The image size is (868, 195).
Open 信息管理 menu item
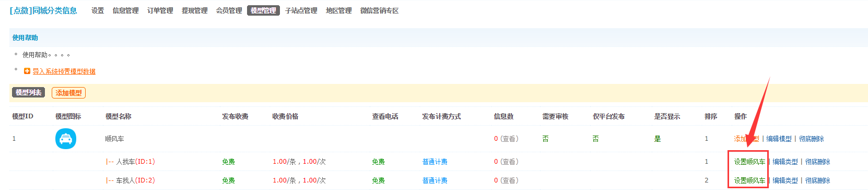pyautogui.click(x=126, y=10)
